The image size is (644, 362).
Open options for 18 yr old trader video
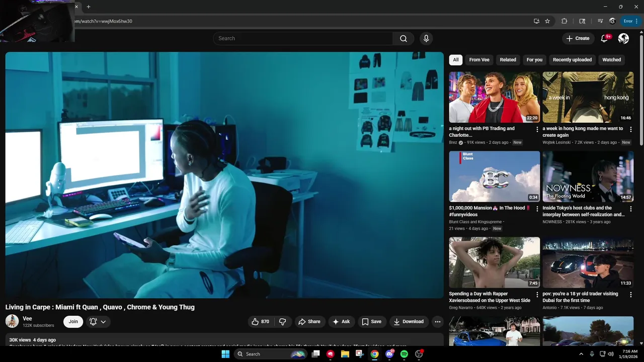[x=630, y=295]
